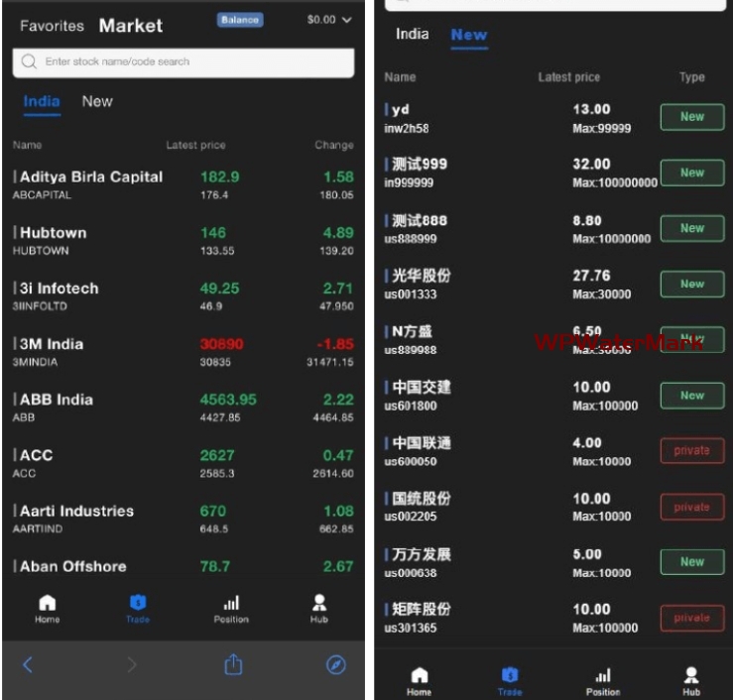Open the browser compass icon

[336, 664]
